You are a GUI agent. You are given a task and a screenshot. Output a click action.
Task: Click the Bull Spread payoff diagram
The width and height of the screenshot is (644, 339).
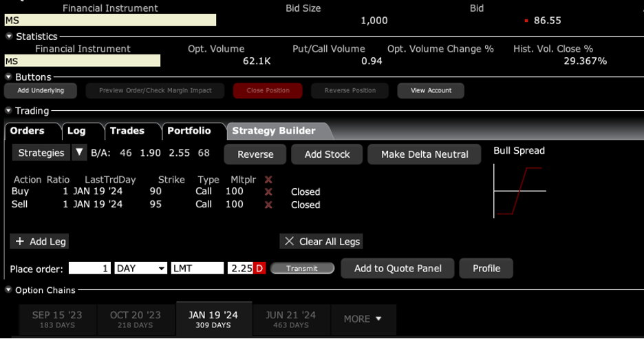coord(519,191)
